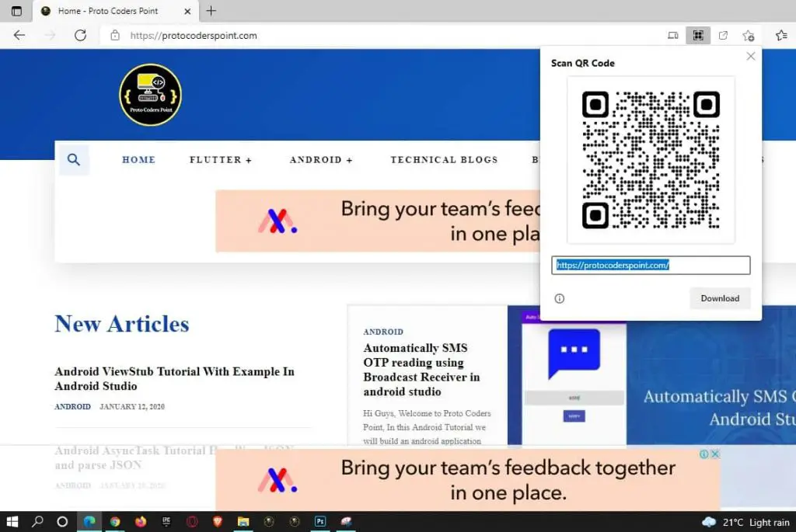Toggle the QR code generator icon in address bar
Viewport: 796px width, 532px height.
[698, 35]
